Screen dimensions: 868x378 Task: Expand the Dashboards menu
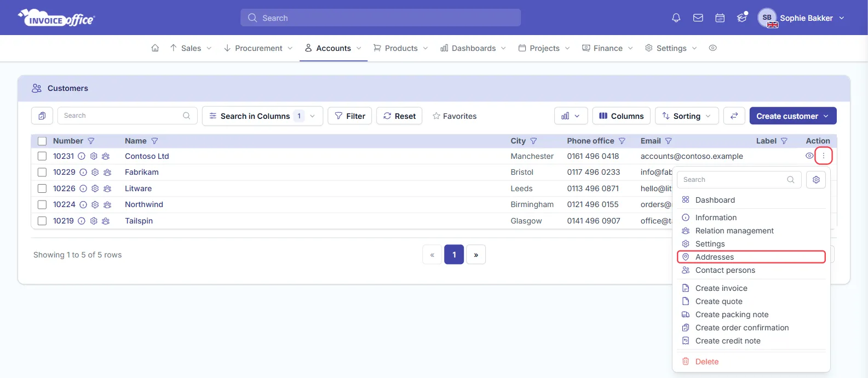tap(473, 48)
